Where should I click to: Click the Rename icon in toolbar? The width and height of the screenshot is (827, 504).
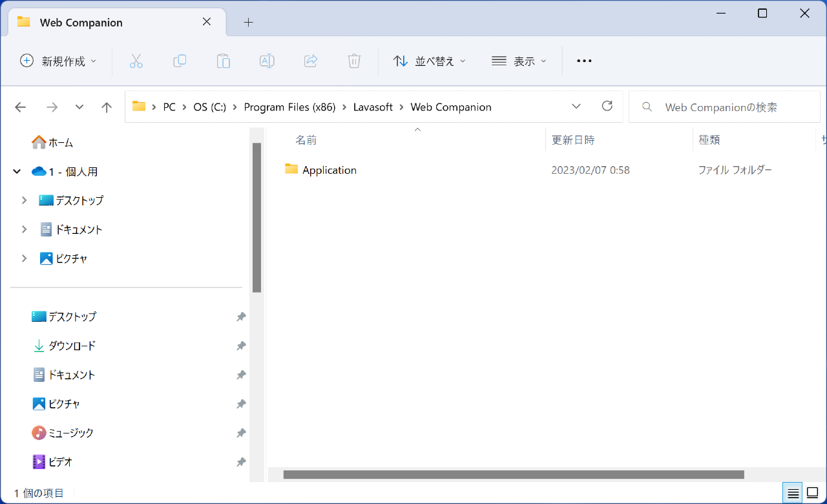pos(267,61)
